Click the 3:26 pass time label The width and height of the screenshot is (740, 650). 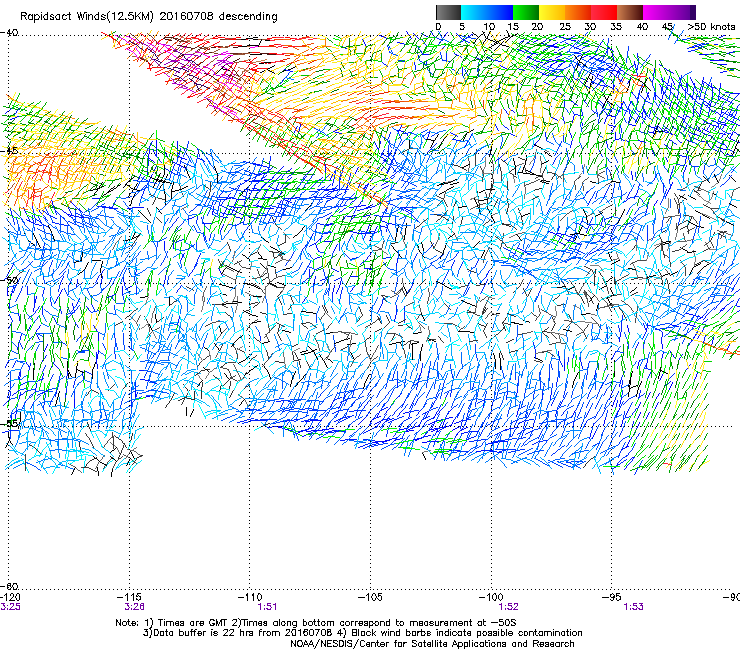(135, 607)
